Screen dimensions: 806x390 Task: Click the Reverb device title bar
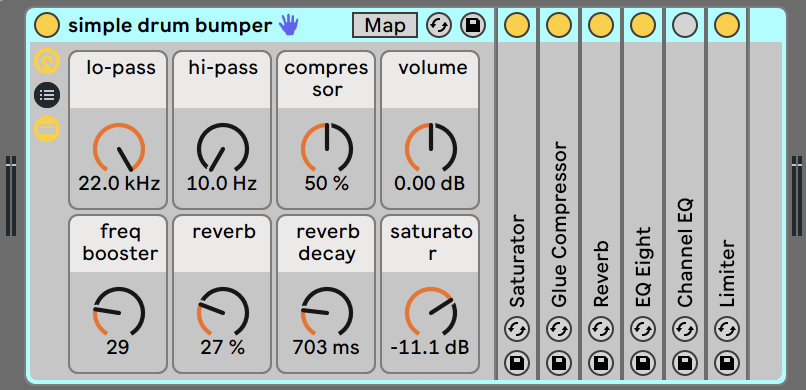[x=600, y=273]
